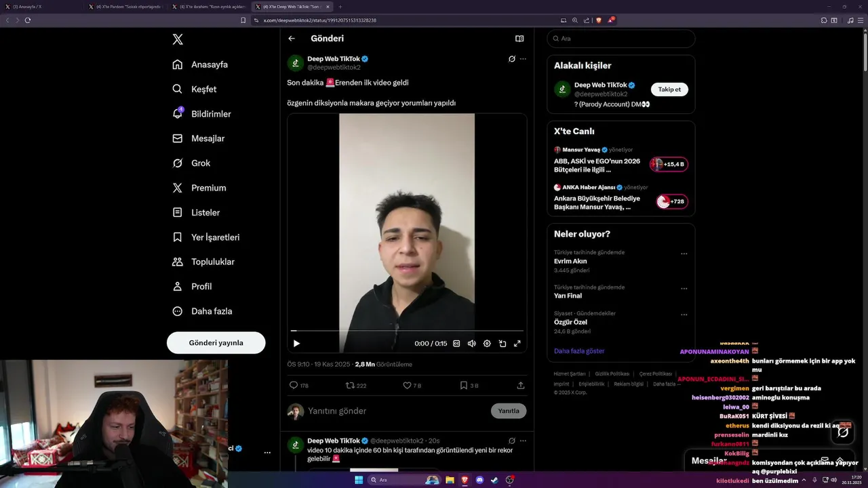Viewport: 868px width, 488px height.
Task: Switch to X'te Pardon browser tab
Action: click(x=126, y=7)
